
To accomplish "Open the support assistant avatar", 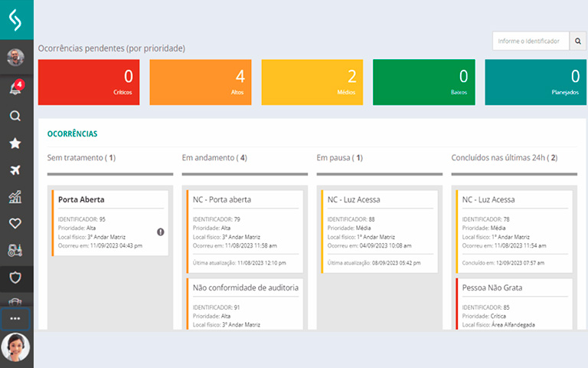I will coord(16,348).
